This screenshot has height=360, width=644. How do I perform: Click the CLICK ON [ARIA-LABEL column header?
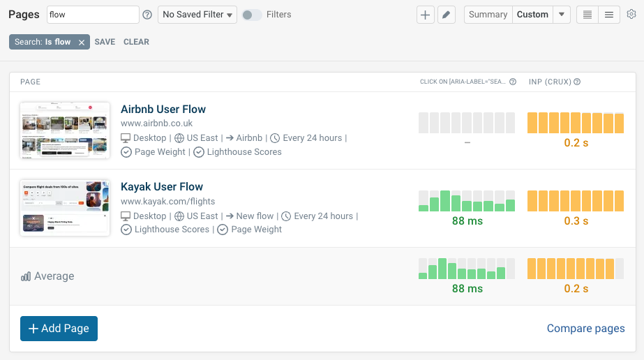(x=463, y=82)
